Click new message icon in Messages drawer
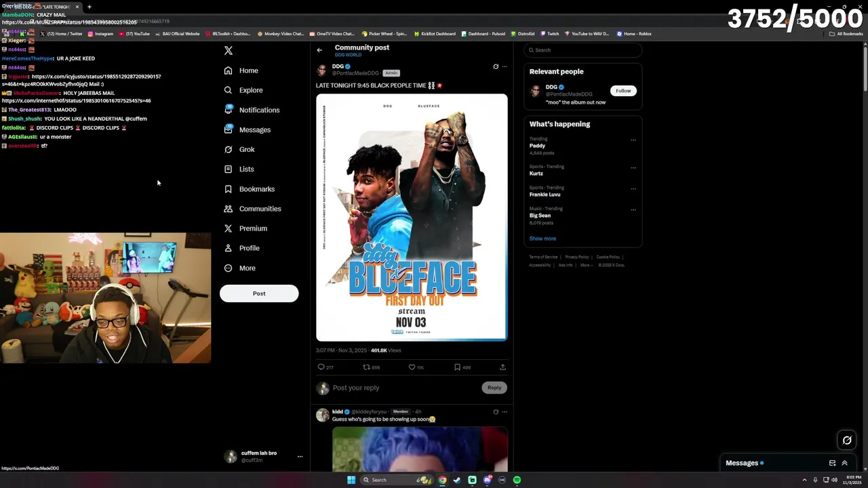This screenshot has width=868, height=488. click(832, 463)
